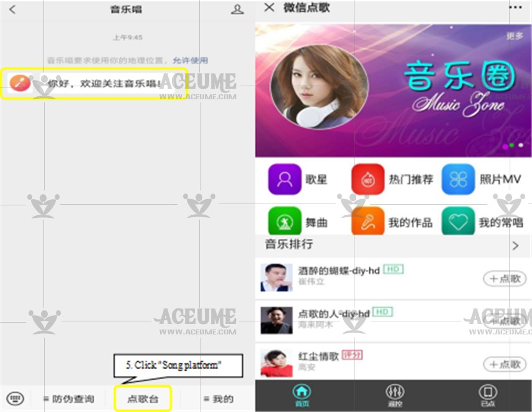532x412 pixels.
Task: Open the 照片MV blue icon
Action: click(458, 180)
